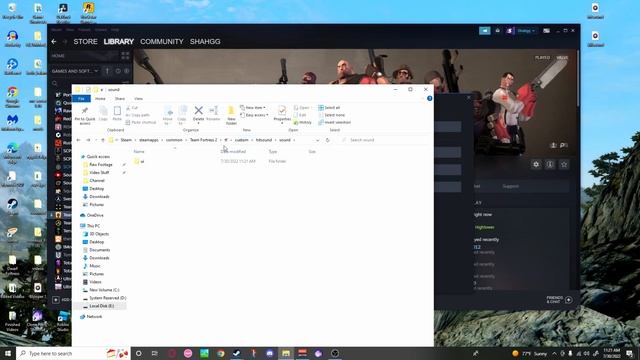640x360 pixels.
Task: Go back in File Explorer
Action: [78, 140]
